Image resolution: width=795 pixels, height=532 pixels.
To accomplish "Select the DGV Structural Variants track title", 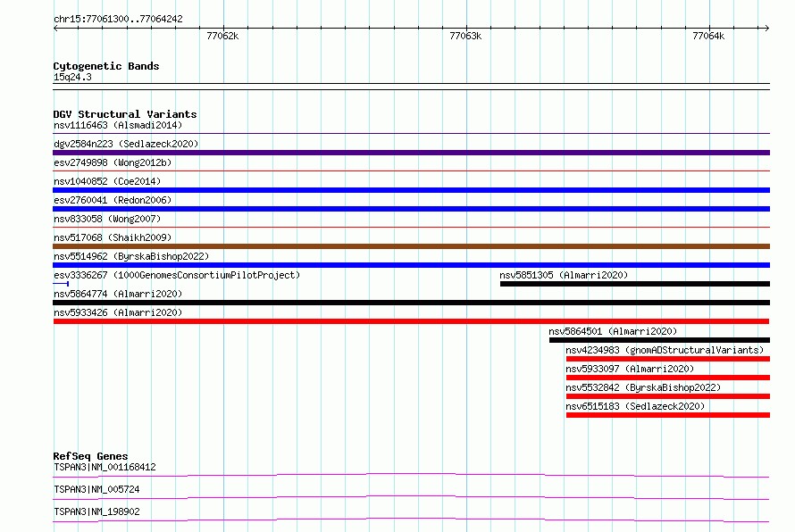I will tap(125, 114).
